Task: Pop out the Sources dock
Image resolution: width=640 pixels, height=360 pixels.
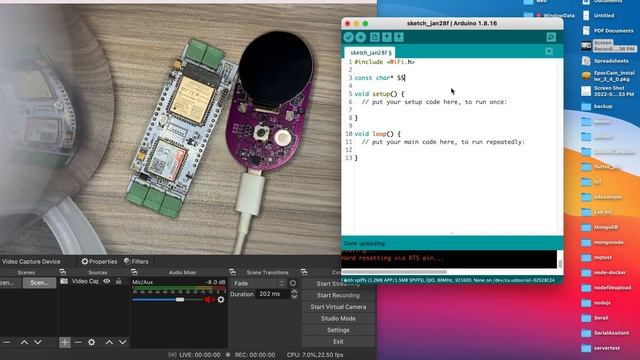Action: click(134, 272)
